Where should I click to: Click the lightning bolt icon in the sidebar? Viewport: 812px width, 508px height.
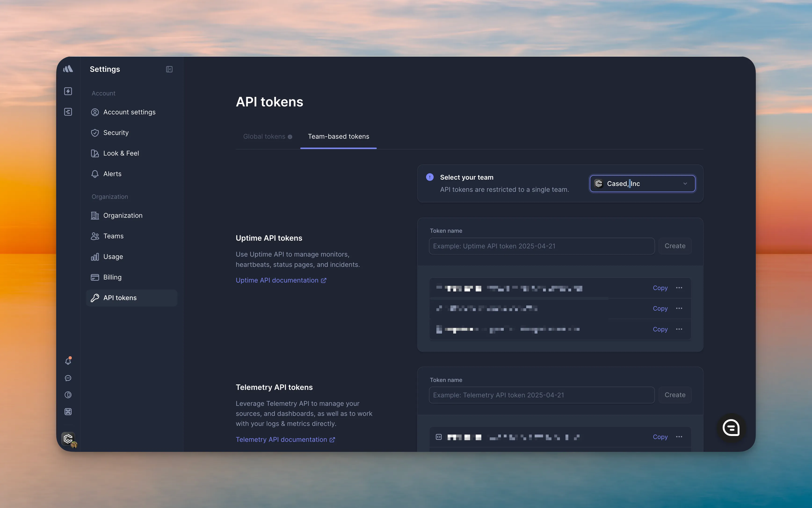68,91
